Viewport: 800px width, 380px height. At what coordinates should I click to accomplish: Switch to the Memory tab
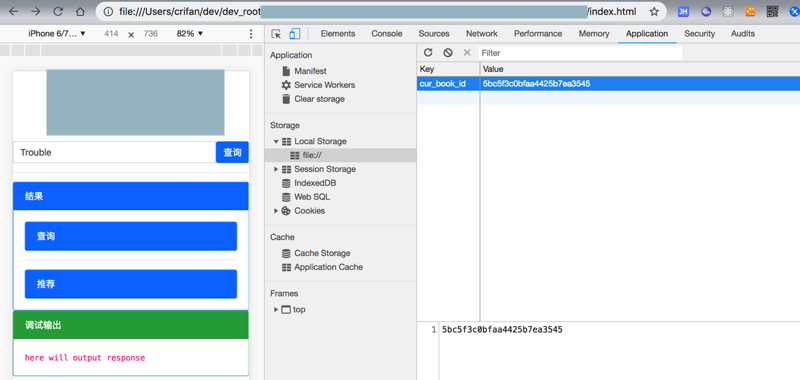point(594,34)
